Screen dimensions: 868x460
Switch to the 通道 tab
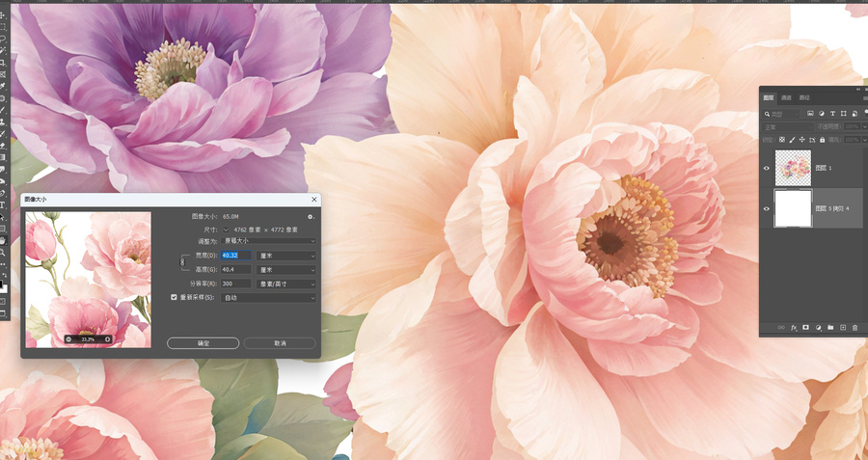[786, 98]
